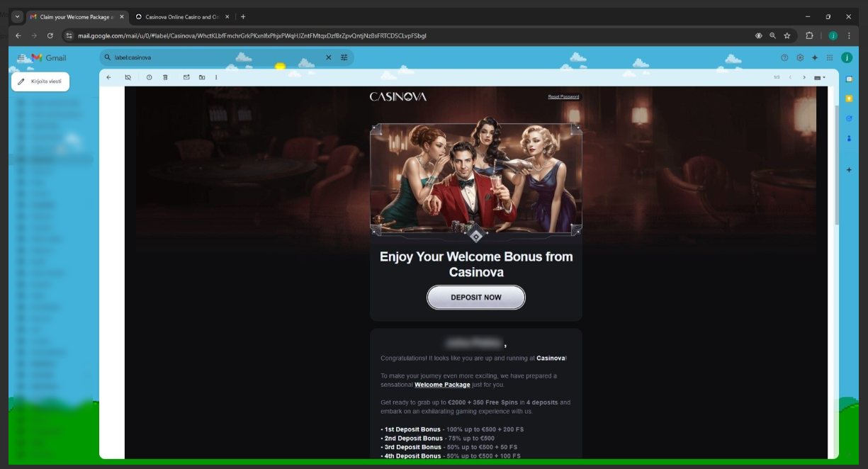Follow the Welcome Package link

pyautogui.click(x=442, y=385)
